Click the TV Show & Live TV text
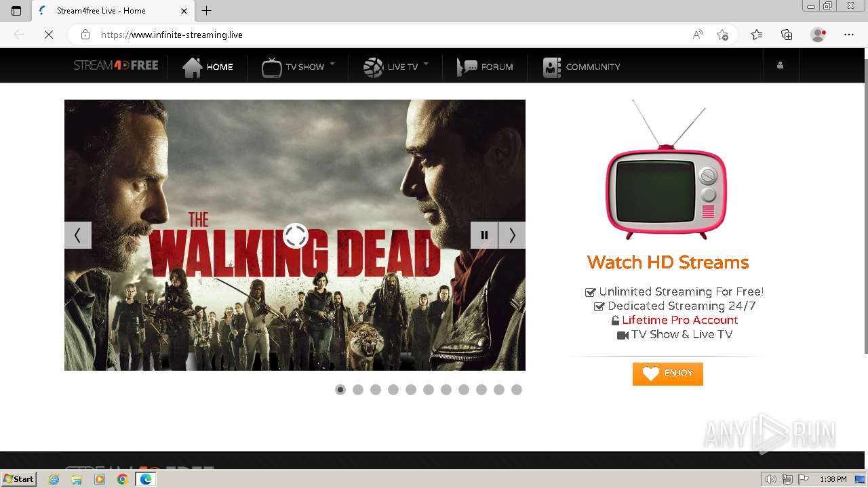This screenshot has height=488, width=868. pyautogui.click(x=682, y=334)
